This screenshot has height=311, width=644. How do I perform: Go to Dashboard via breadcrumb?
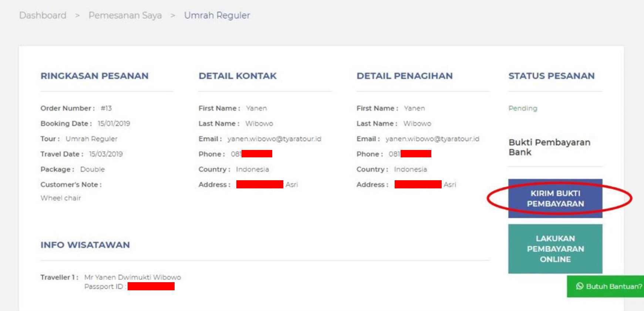point(43,16)
